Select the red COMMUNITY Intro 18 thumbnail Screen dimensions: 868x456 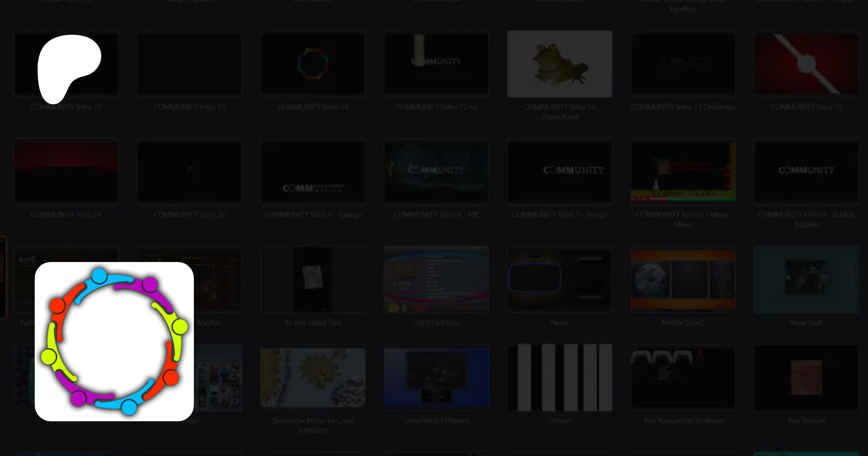[x=806, y=64]
